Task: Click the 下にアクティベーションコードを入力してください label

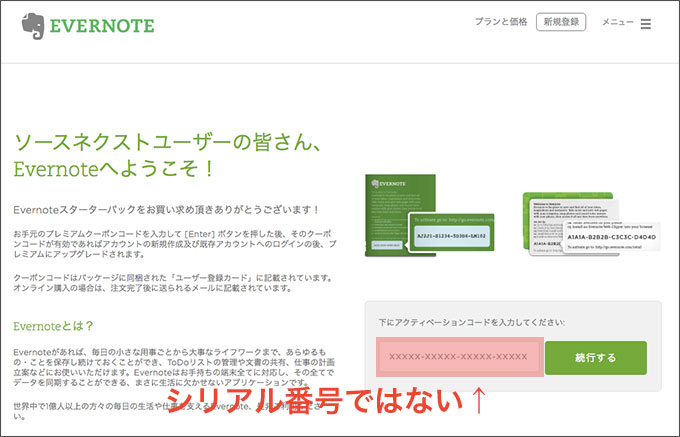Action: pos(471,323)
